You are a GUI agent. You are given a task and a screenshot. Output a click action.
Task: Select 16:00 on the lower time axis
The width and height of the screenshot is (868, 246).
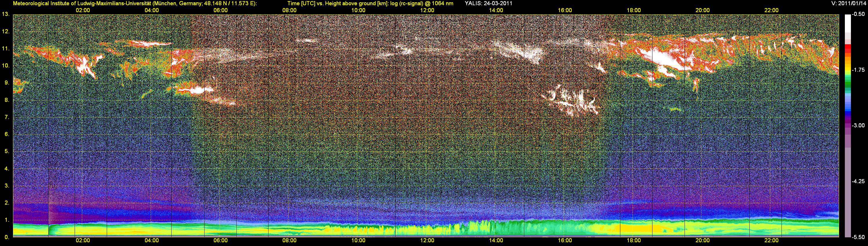pyautogui.click(x=565, y=241)
